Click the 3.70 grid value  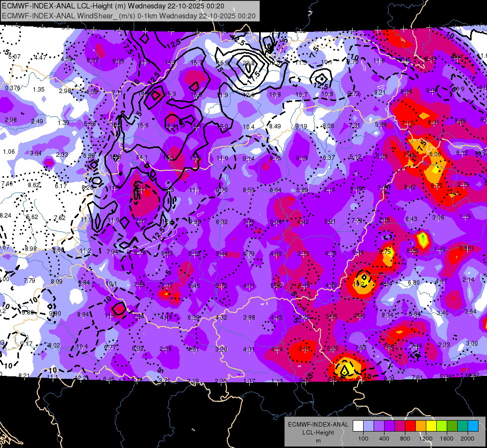click(303, 253)
